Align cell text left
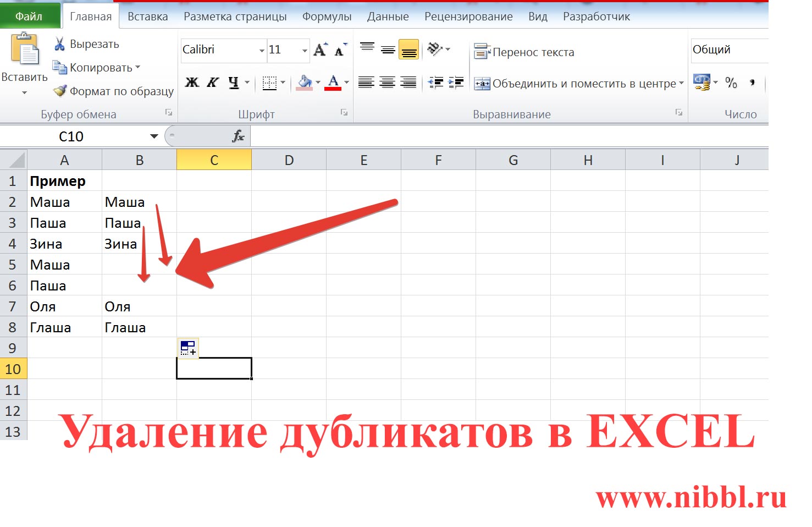 [366, 83]
